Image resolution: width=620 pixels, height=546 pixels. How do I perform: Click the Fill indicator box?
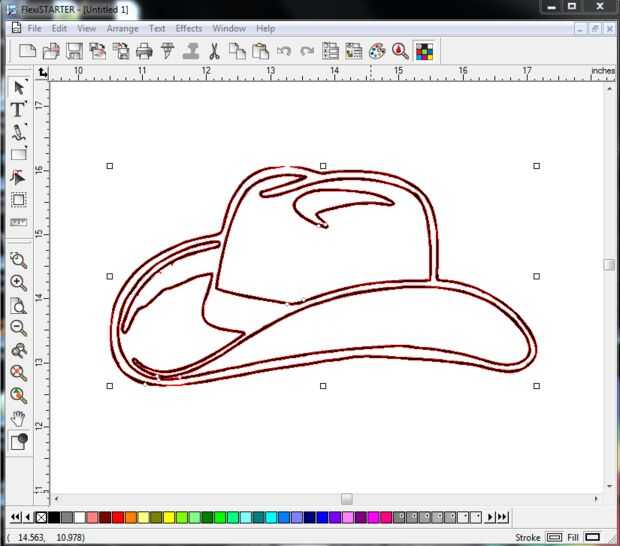tap(592, 537)
